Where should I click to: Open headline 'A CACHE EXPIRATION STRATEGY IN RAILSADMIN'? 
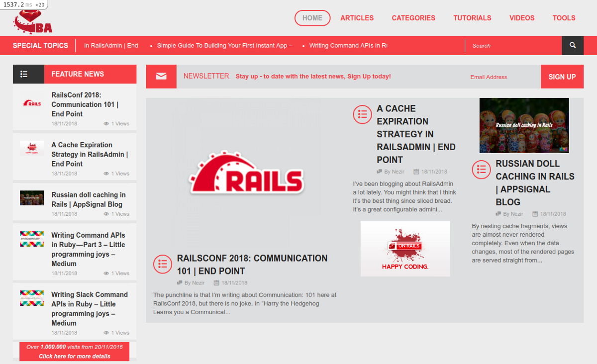point(416,134)
